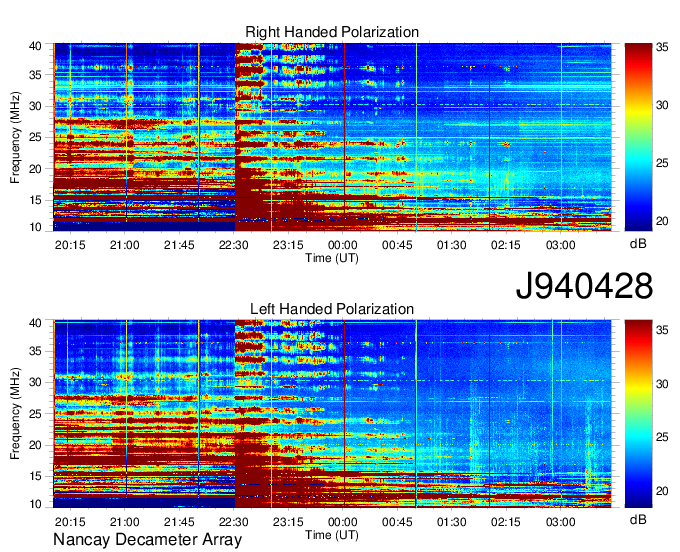Click the 30 dB tick on Left Handed color bar
The width and height of the screenshot is (680, 552).
coord(662,384)
